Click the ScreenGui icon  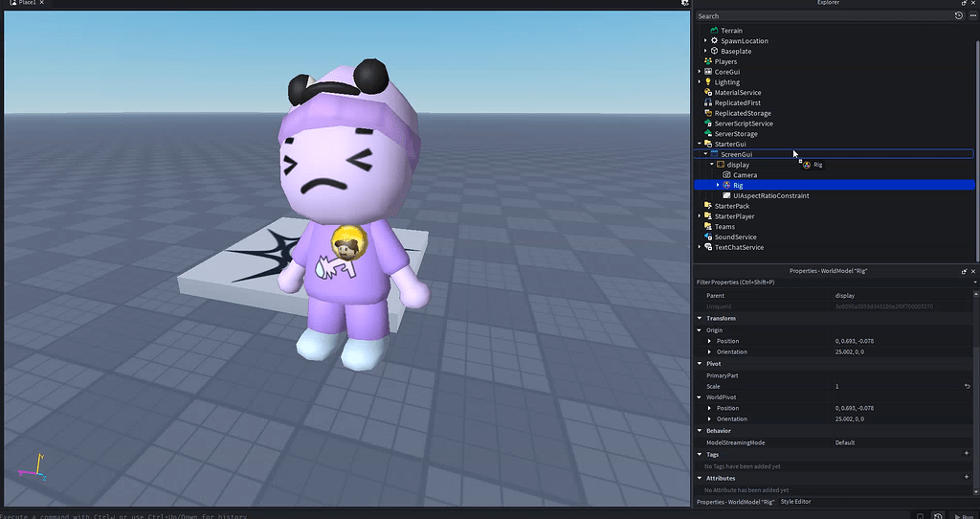point(714,154)
